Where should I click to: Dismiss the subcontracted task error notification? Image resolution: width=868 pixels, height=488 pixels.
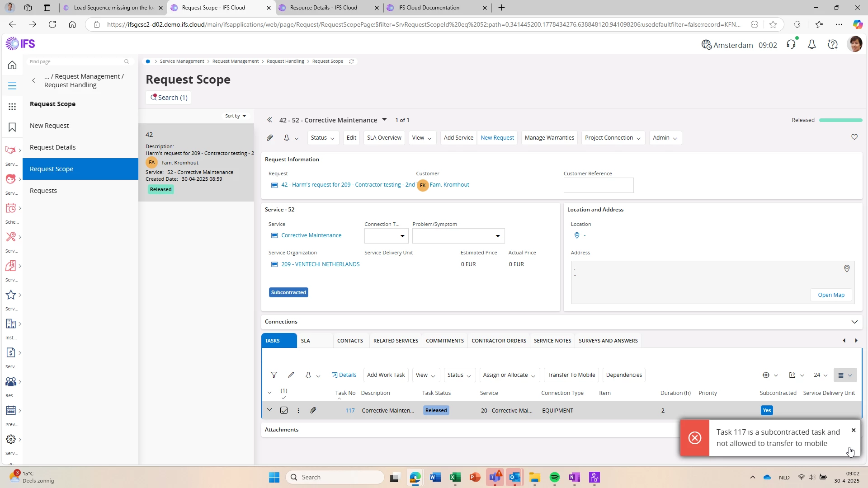point(854,430)
